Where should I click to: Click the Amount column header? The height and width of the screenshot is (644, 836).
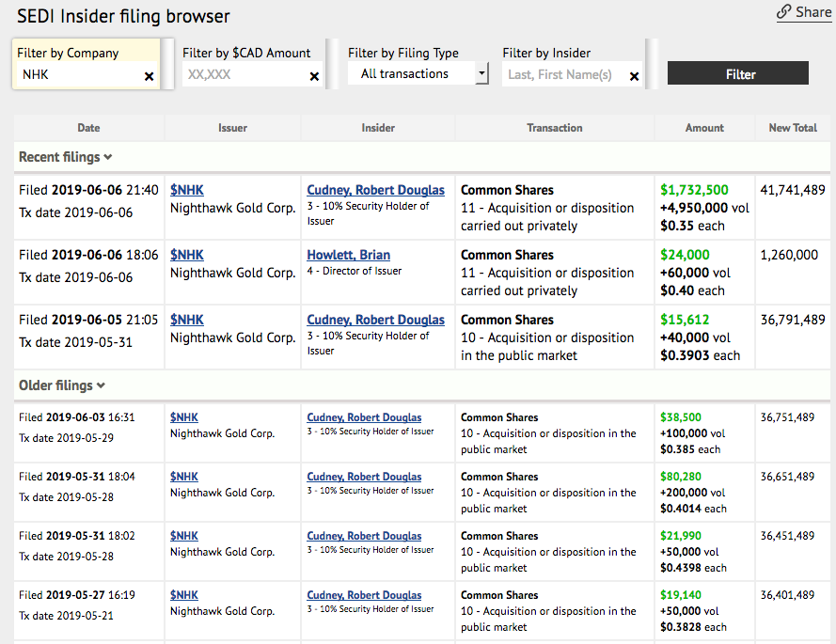[704, 128]
